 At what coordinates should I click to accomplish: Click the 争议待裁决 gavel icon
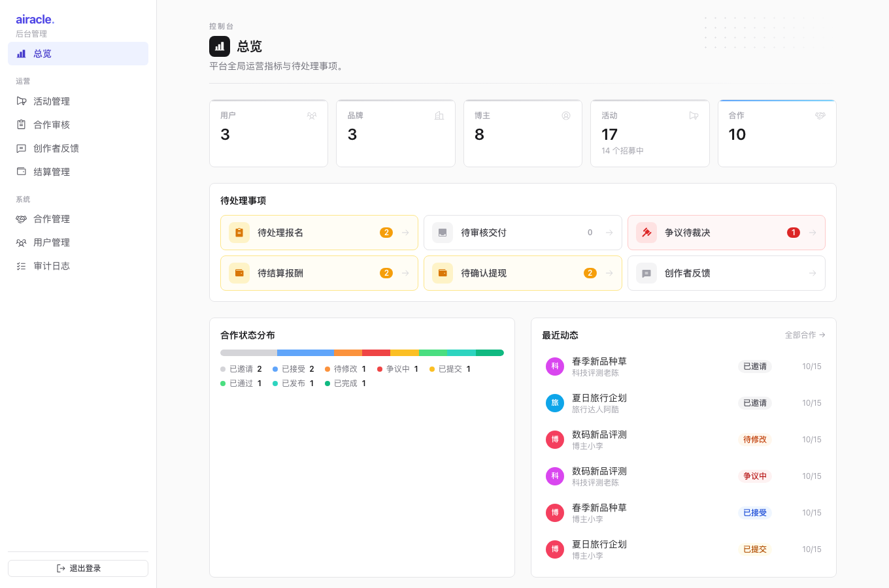coord(646,233)
